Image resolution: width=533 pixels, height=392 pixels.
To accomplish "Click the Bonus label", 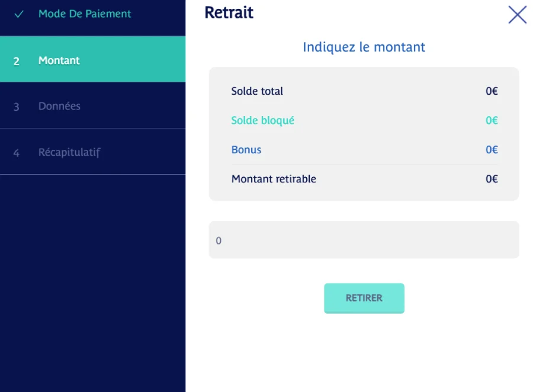I will click(x=246, y=150).
